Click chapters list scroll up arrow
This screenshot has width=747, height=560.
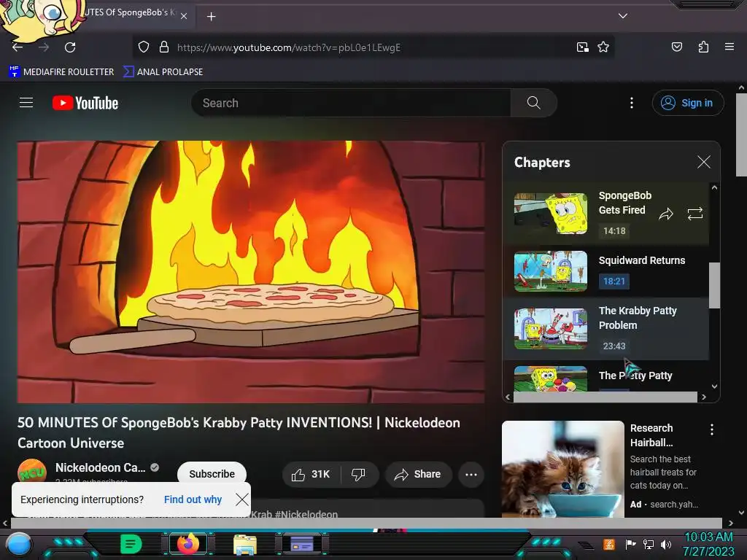pos(714,187)
